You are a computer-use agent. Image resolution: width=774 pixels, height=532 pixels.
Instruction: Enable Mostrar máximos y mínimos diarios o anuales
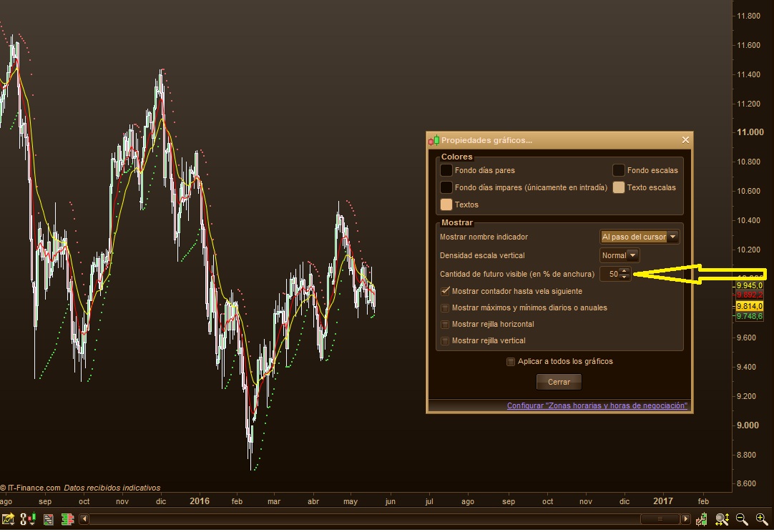pyautogui.click(x=445, y=308)
